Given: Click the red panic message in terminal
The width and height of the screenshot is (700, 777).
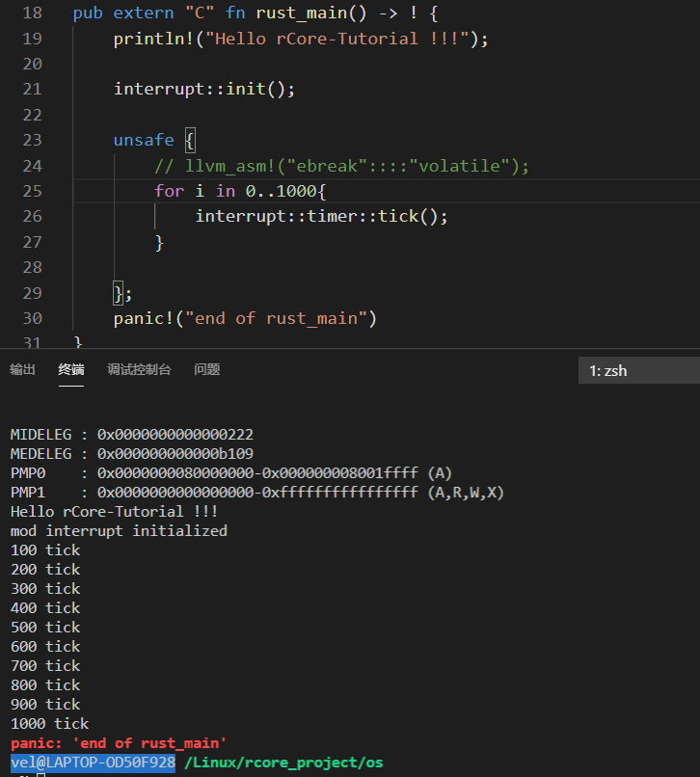Looking at the screenshot, I should [x=119, y=743].
